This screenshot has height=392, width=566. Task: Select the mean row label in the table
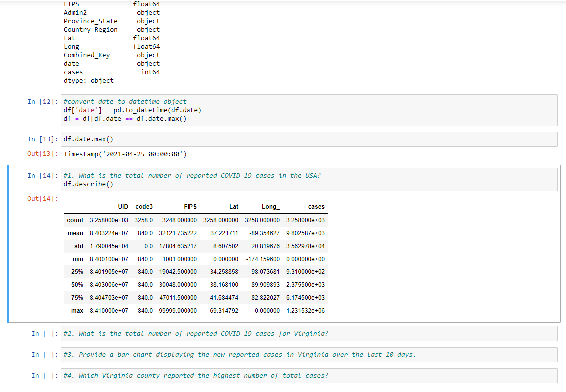tap(76, 233)
